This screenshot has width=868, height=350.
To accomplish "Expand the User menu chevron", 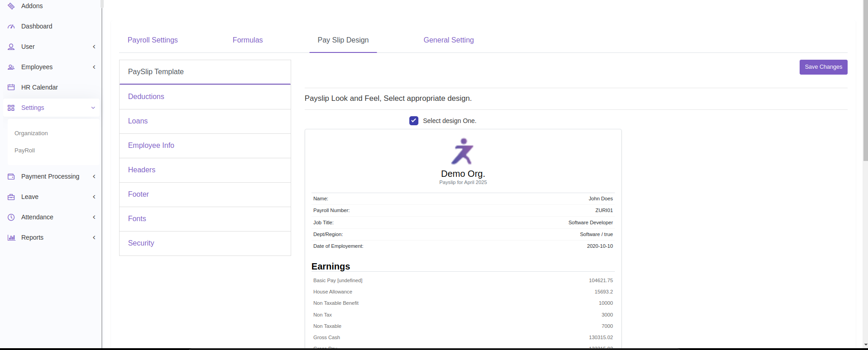I will tap(94, 47).
